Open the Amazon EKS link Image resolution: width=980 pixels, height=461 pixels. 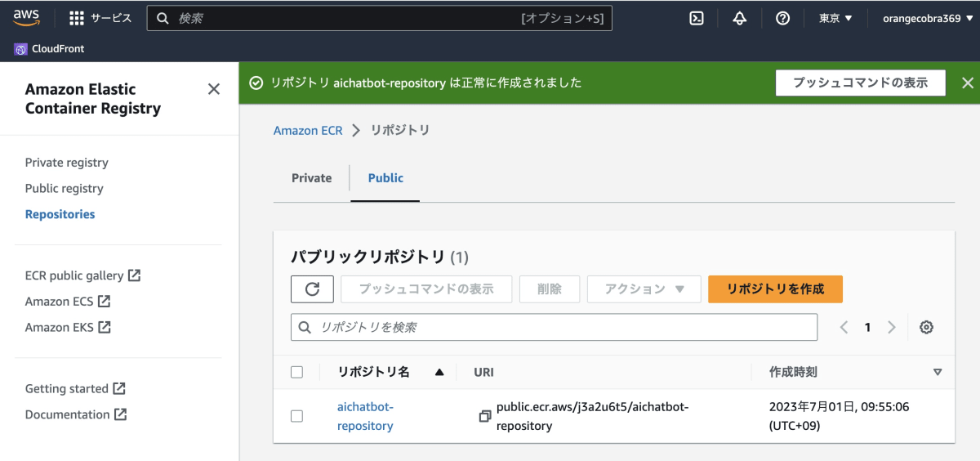(x=60, y=327)
